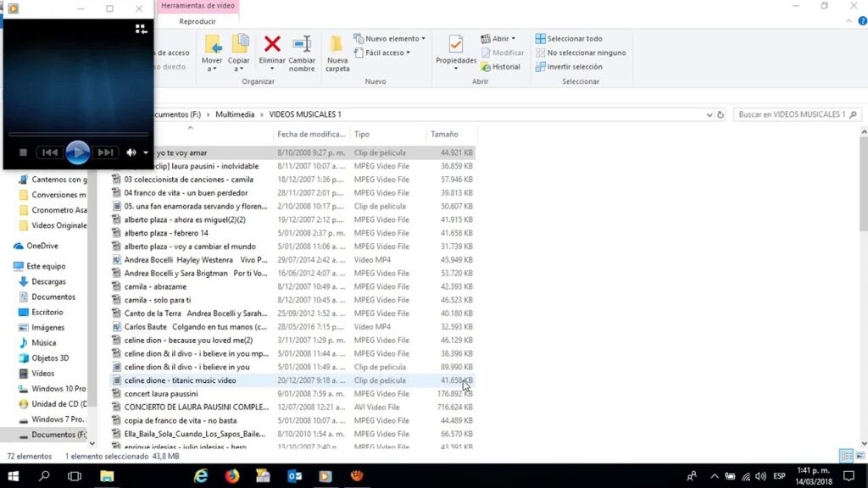Click the Copiar a icon
The width and height of the screenshot is (868, 488).
pos(239,44)
